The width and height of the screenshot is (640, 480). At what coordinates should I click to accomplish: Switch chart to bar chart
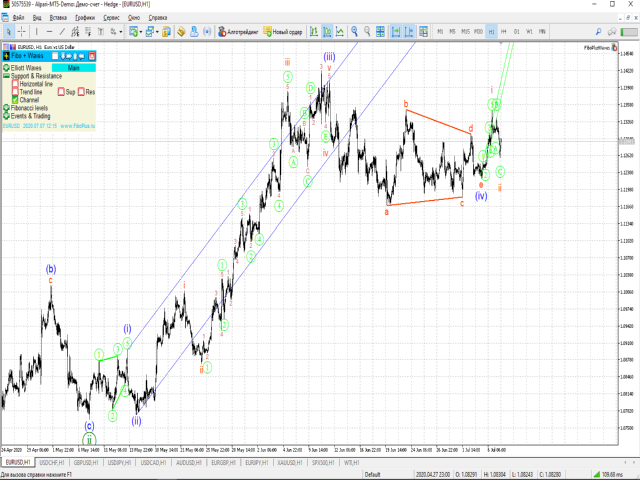tap(314, 32)
